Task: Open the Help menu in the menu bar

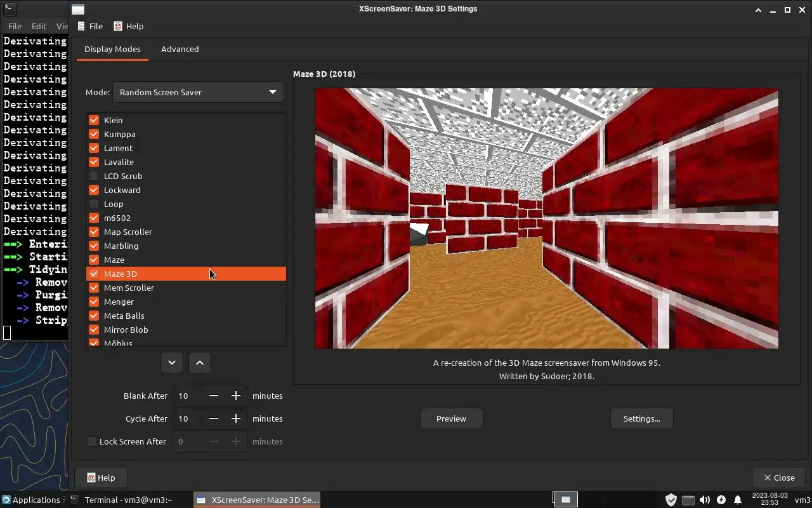Action: click(x=129, y=26)
